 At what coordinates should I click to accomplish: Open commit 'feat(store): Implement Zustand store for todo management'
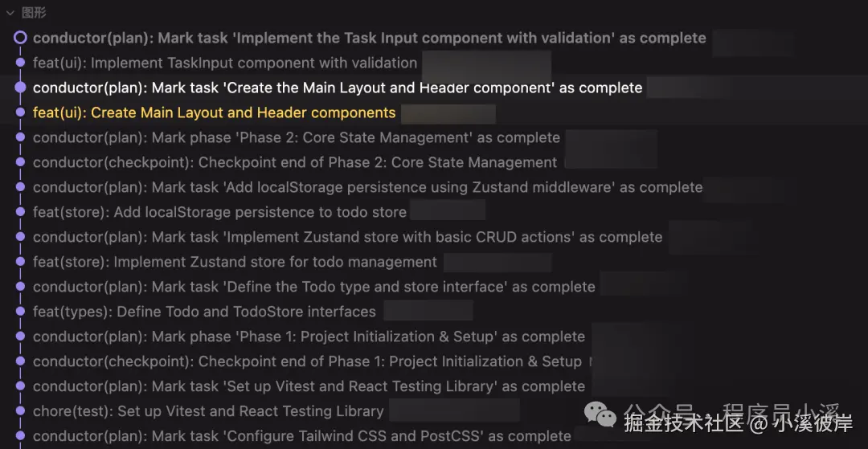(x=235, y=262)
